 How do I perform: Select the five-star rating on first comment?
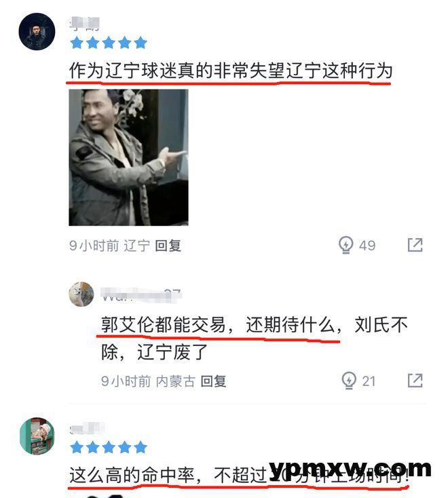(109, 43)
